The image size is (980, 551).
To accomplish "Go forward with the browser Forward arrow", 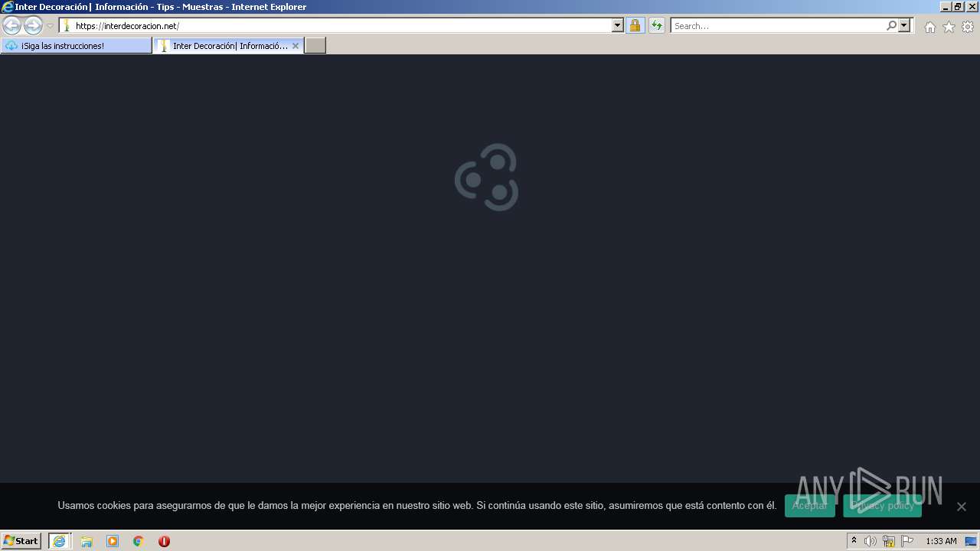I will [x=33, y=25].
